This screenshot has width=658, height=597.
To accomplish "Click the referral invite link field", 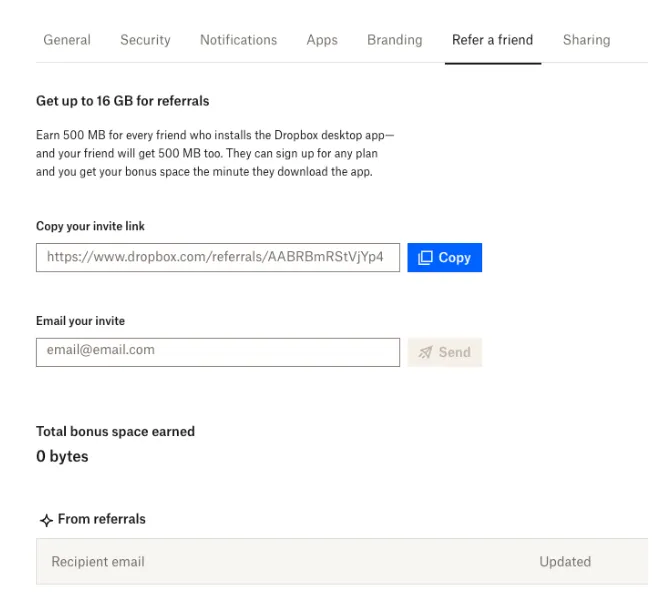I will click(x=217, y=257).
